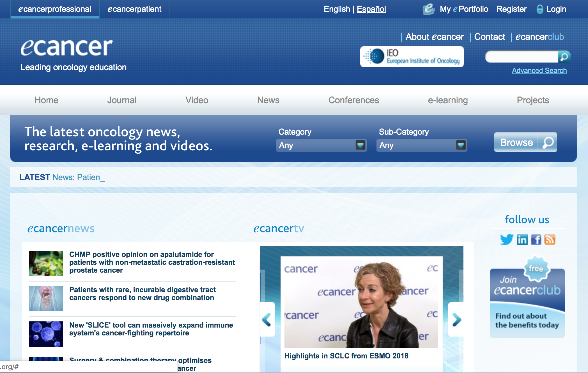Open the RSS feed icon
The height and width of the screenshot is (373, 588).
pos(550,240)
